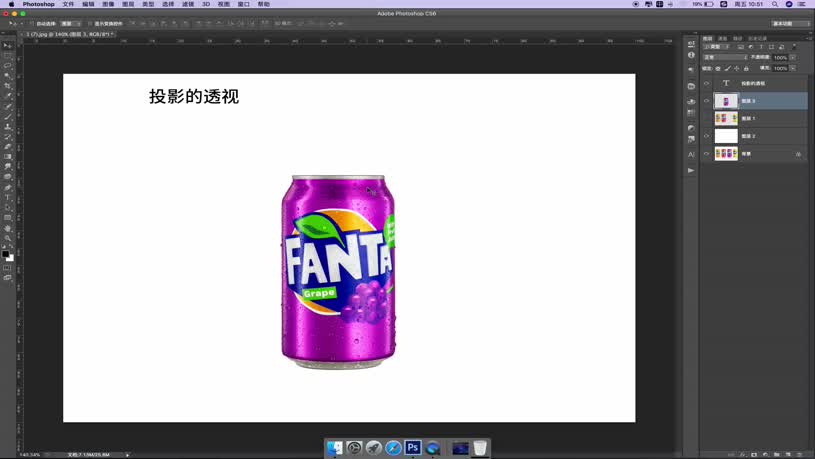Open Safari from the Dock

393,448
